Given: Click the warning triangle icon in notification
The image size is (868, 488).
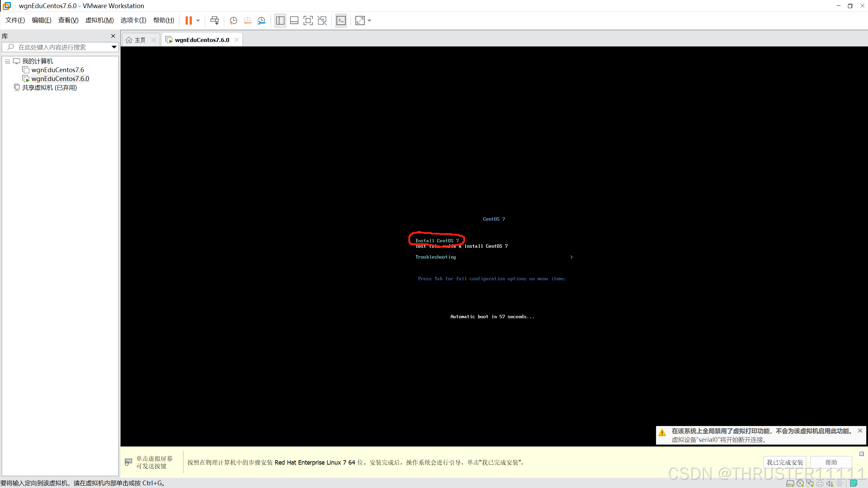Looking at the screenshot, I should pos(662,432).
